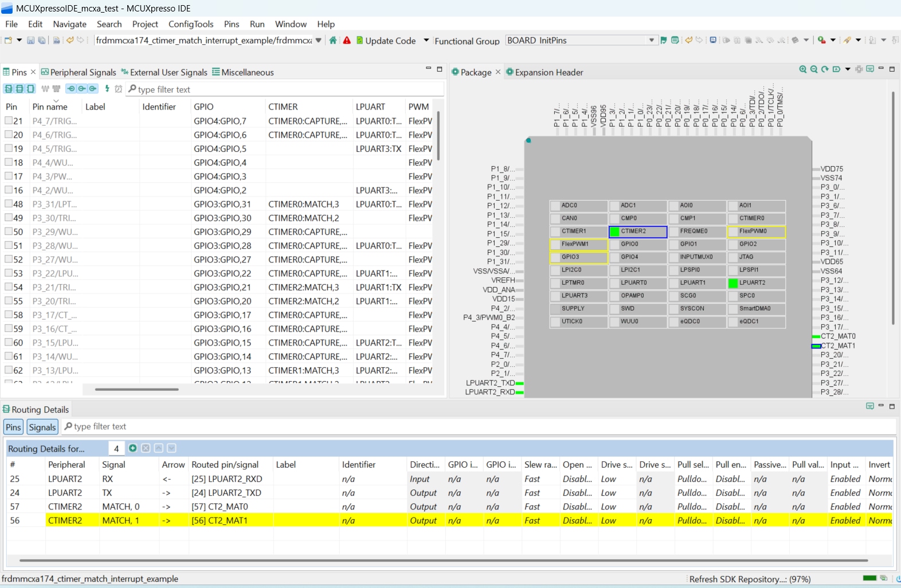Click the Save toolbar icon

(x=31, y=40)
